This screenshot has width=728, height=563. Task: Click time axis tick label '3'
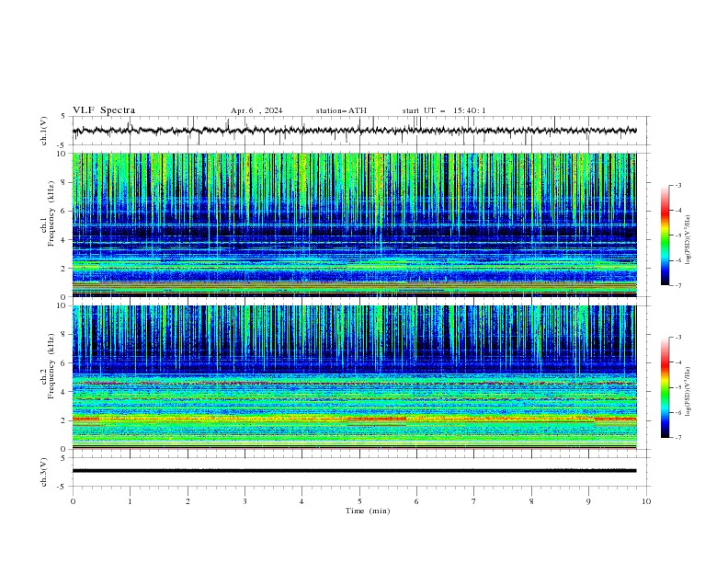pos(245,501)
